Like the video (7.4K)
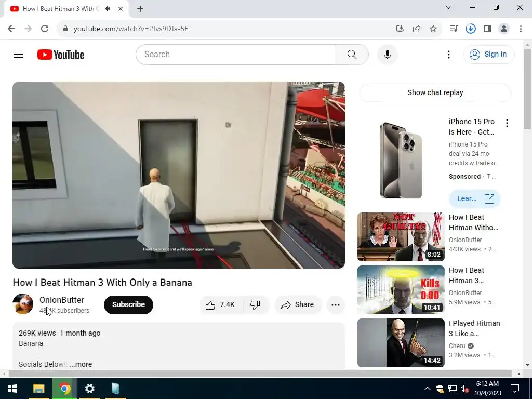The width and height of the screenshot is (532, 399). (221, 304)
